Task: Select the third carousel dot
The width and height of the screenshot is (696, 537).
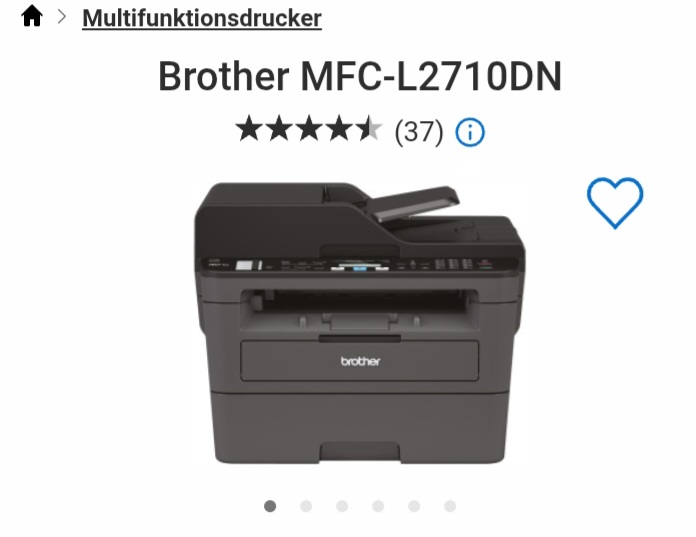Action: (x=342, y=506)
